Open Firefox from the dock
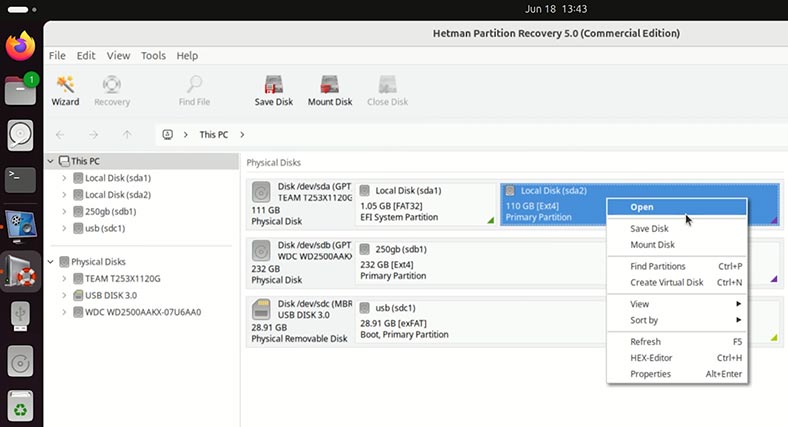Viewport: 788px width, 427px height. [20, 46]
